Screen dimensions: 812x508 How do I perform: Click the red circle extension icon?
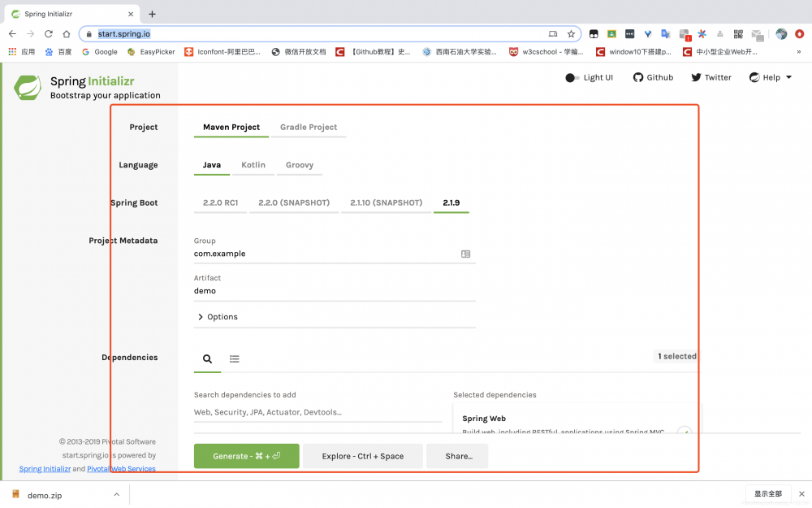point(800,34)
